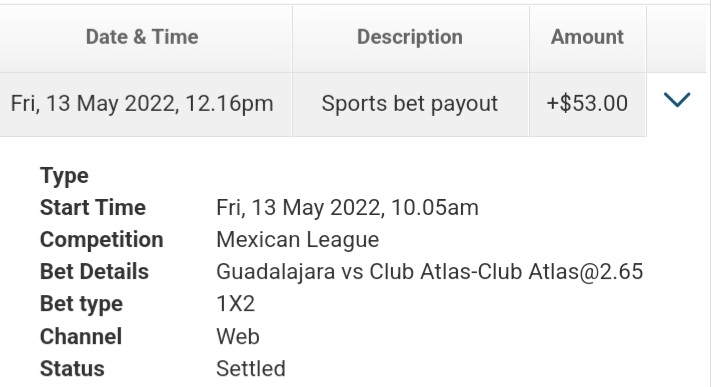Screen dimensions: 711x387
Task: Click the Start Time label
Action: click(93, 208)
